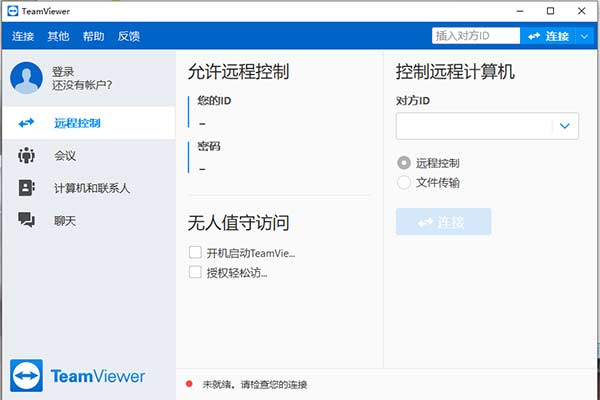Click the 密码 label
600x400 pixels.
click(209, 146)
